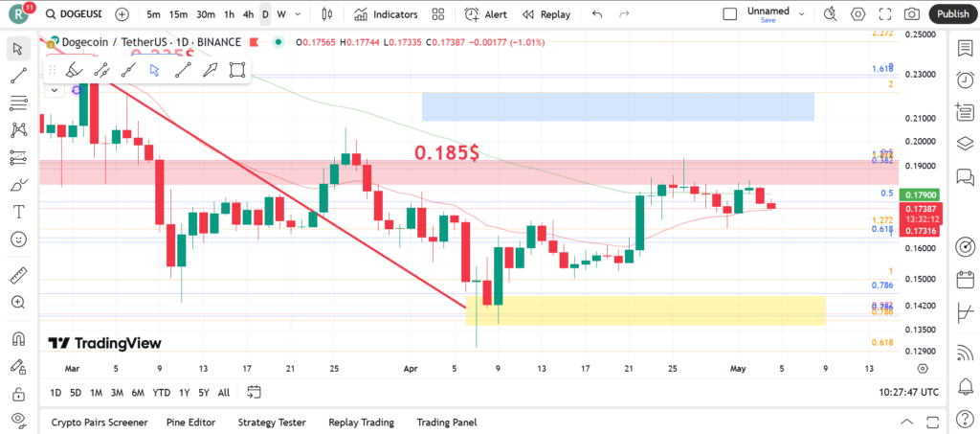Viewport: 980px width, 434px height.
Task: Select the cursor tool in left toolbar
Action: [x=19, y=48]
